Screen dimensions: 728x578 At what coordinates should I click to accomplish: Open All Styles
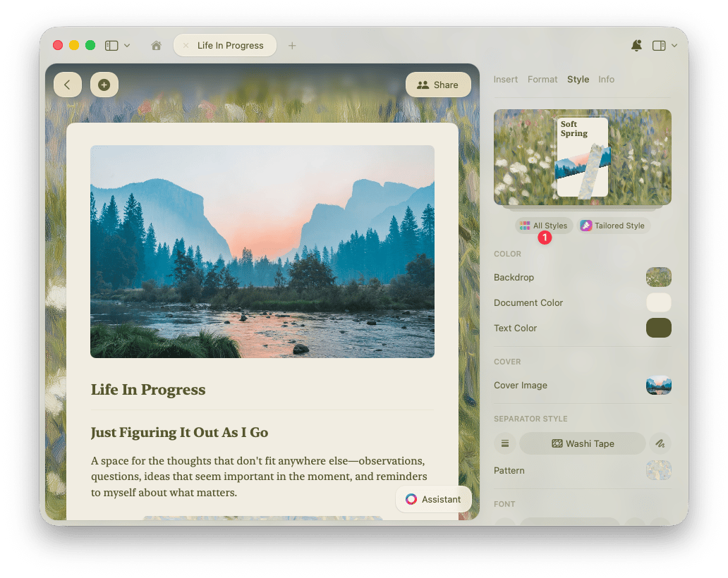pyautogui.click(x=544, y=226)
